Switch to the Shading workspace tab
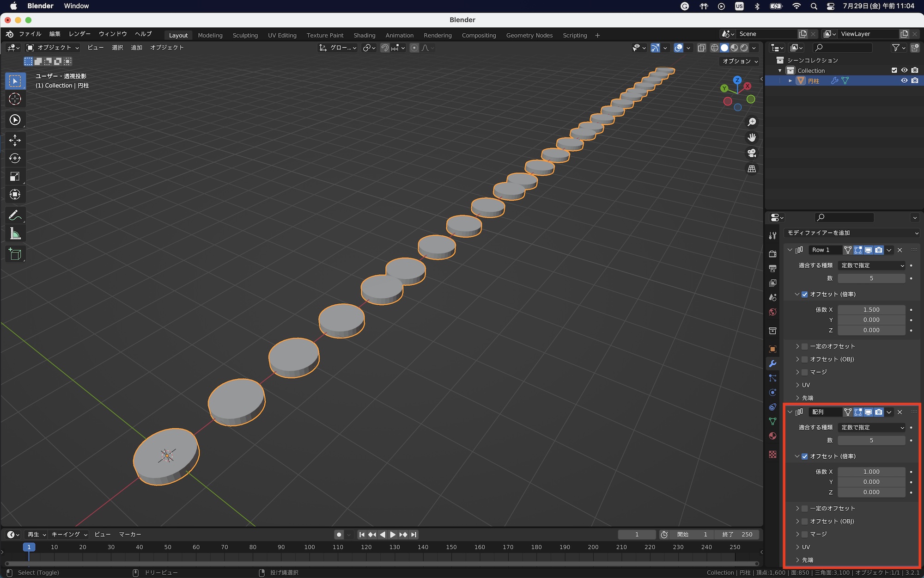The image size is (924, 578). (x=364, y=35)
